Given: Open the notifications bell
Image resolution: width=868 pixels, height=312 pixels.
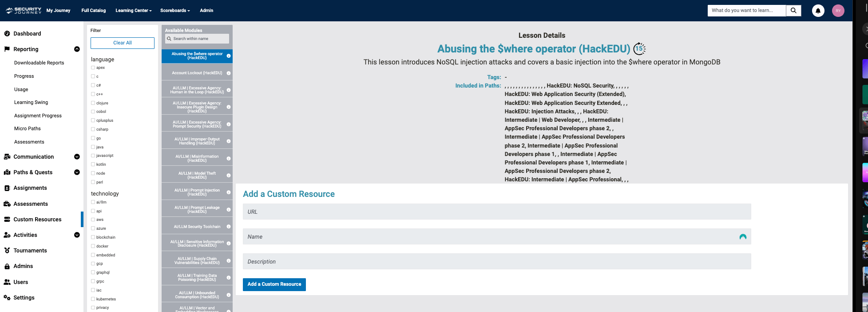Looking at the screenshot, I should pyautogui.click(x=818, y=11).
